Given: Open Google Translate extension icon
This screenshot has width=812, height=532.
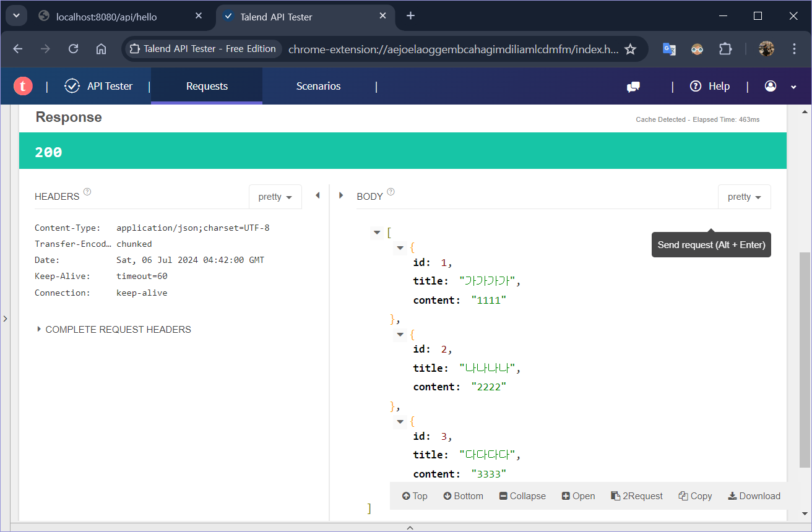Looking at the screenshot, I should pos(669,49).
